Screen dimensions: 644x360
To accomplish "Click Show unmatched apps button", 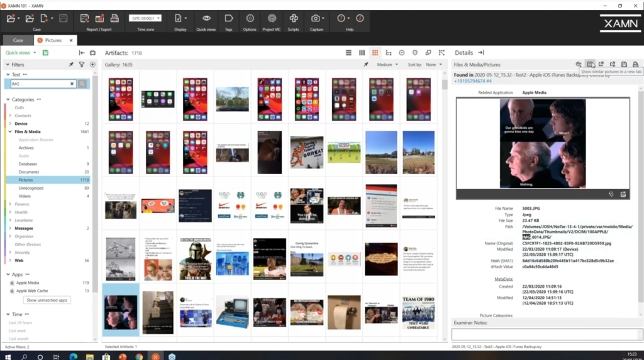I will point(47,300).
